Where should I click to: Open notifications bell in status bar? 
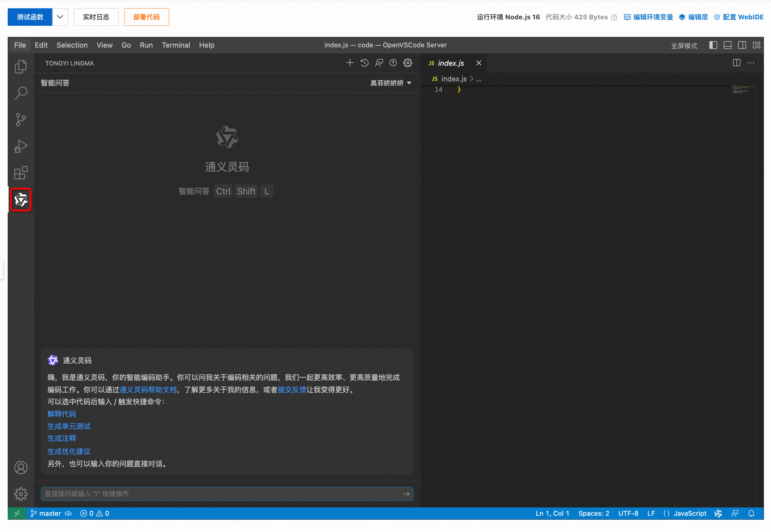point(751,513)
